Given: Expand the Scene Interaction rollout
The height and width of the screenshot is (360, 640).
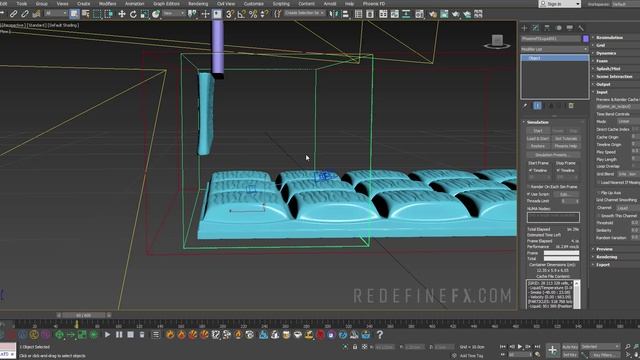Looking at the screenshot, I should pos(614,76).
